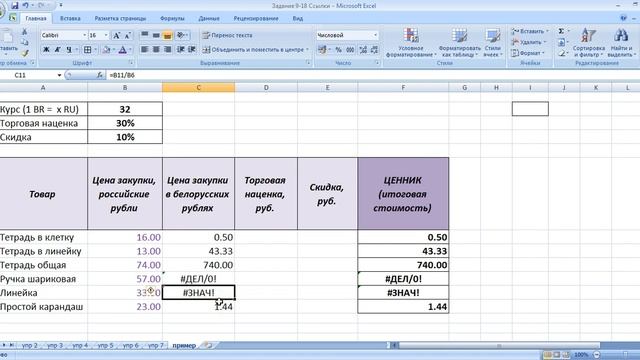The image size is (640, 360).
Task: Click the Comma Style 000 icon
Action: [350, 50]
